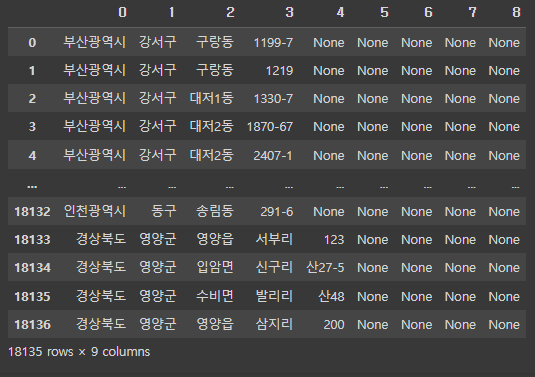The image size is (535, 377).
Task: Click the 발리리 cell
Action: (274, 296)
